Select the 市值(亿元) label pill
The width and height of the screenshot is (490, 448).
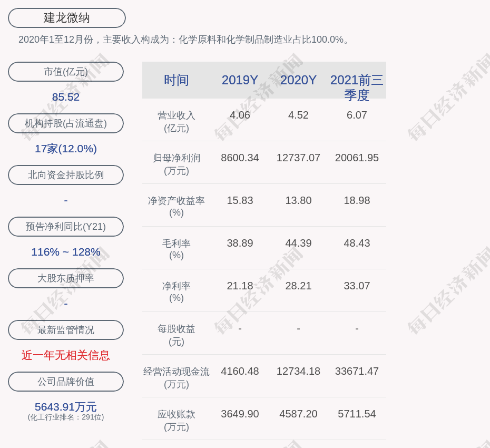click(66, 72)
